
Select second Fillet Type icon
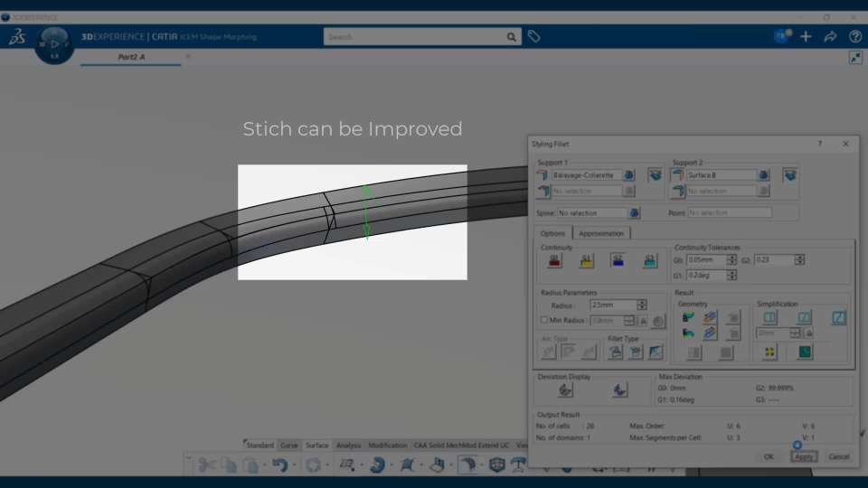(636, 352)
